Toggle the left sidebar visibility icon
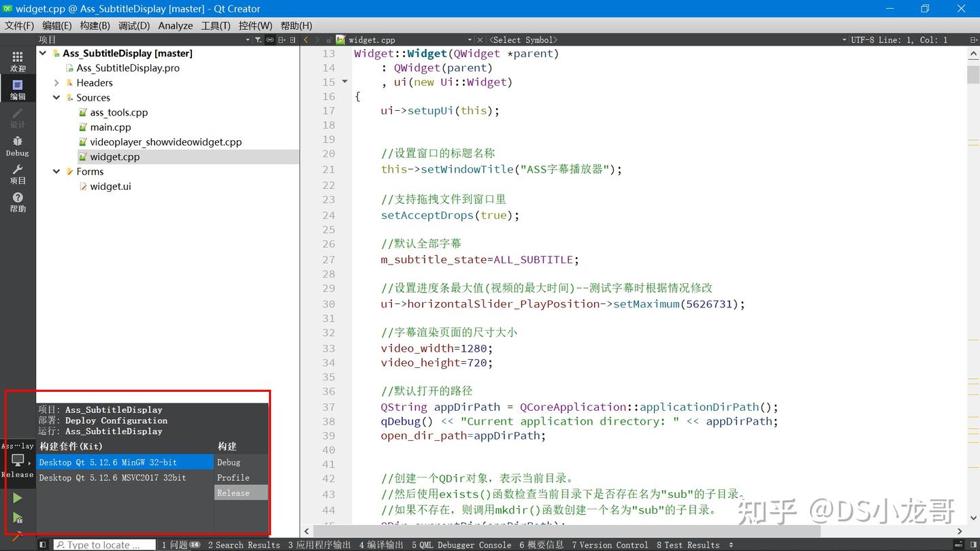Screen dimensions: 980x551 pos(42,545)
